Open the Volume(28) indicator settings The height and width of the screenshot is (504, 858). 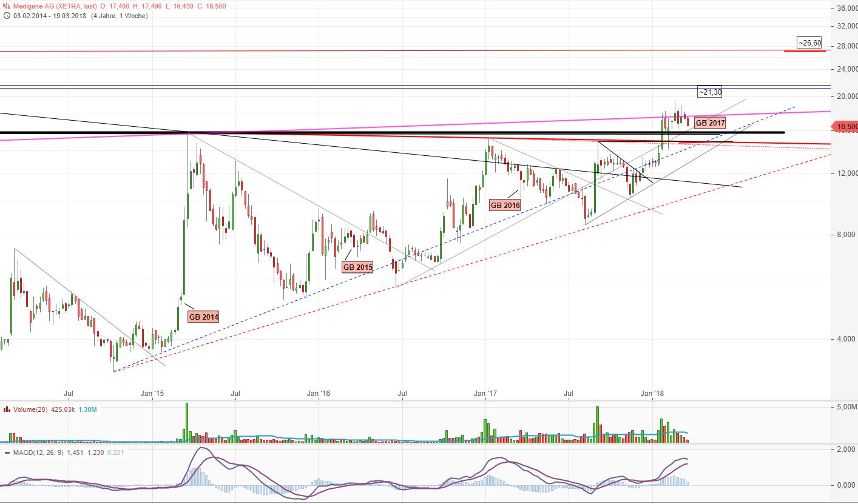[30, 409]
